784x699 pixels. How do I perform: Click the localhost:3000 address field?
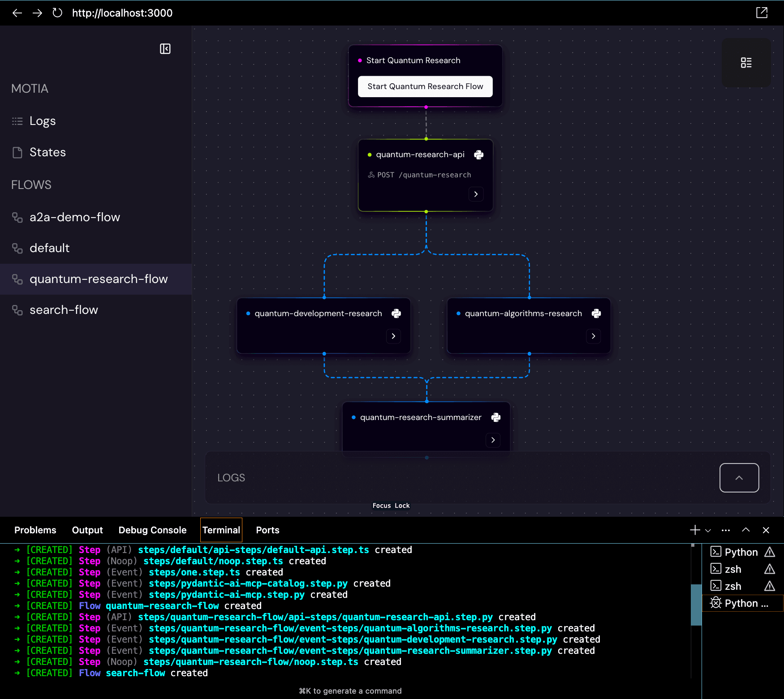coord(122,13)
